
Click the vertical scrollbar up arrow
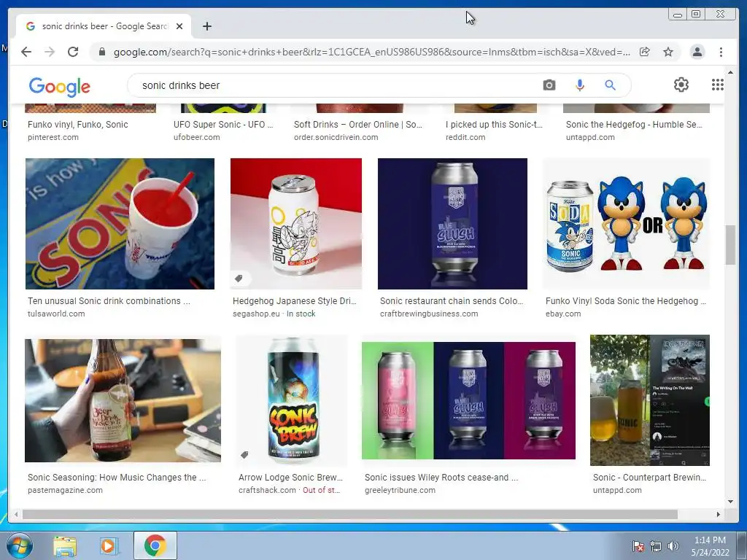[x=730, y=73]
